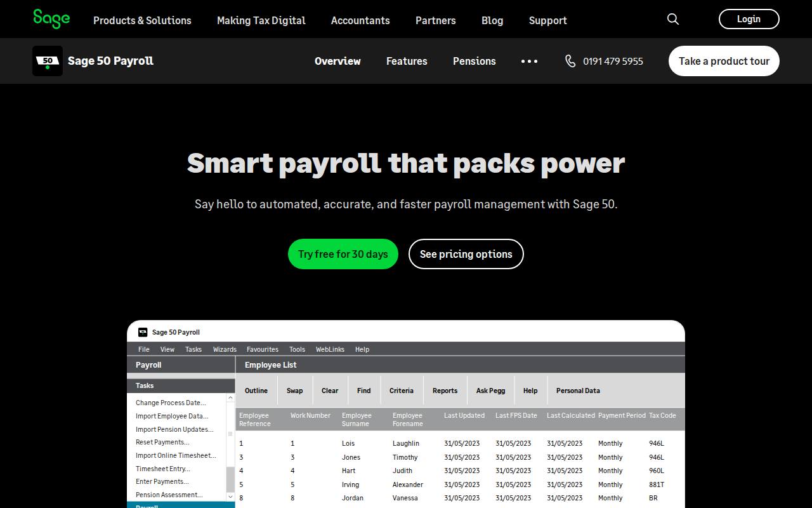Screen dimensions: 812x508
Task: Open Products & Solutions menu
Action: [x=142, y=20]
